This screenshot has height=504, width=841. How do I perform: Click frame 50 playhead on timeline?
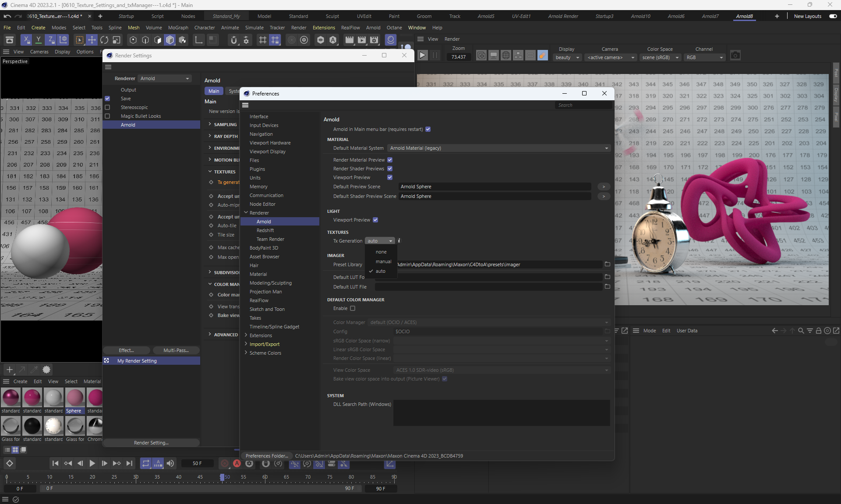click(x=223, y=477)
